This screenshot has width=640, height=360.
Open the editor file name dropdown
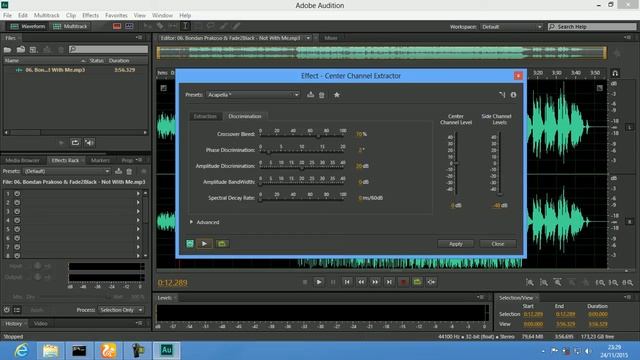click(x=308, y=38)
